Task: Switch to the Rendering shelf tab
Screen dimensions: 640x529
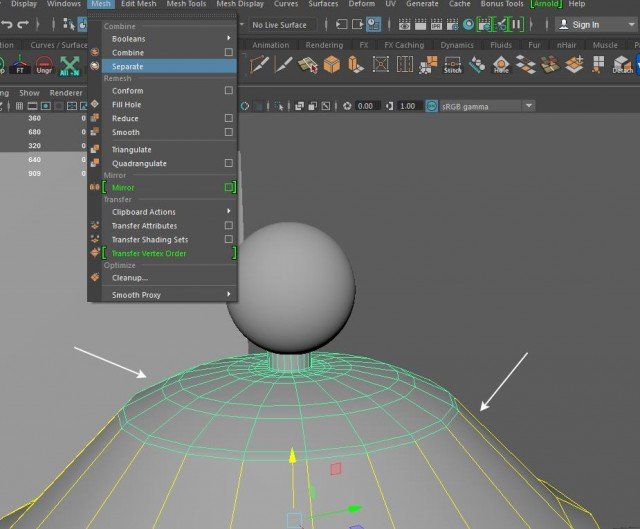Action: pos(323,45)
